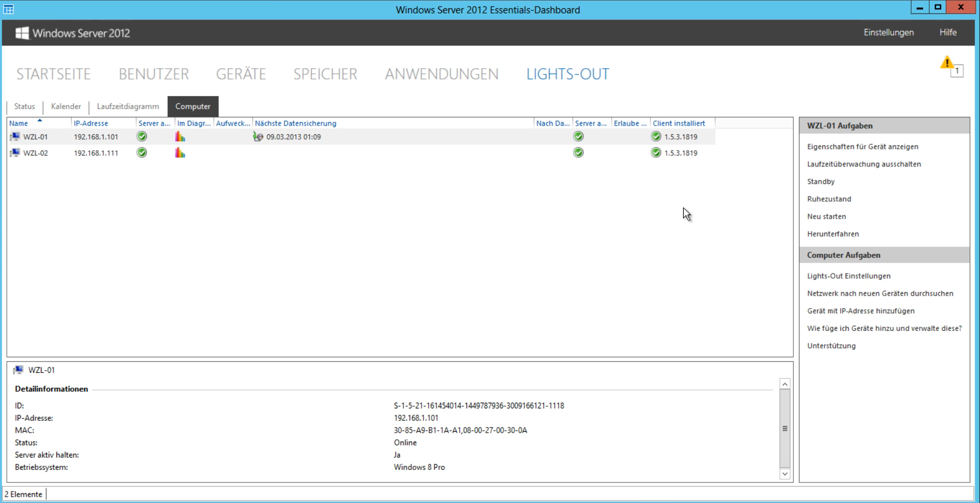Click WZL-02 computer icon in list
The width and height of the screenshot is (980, 503).
pos(15,153)
